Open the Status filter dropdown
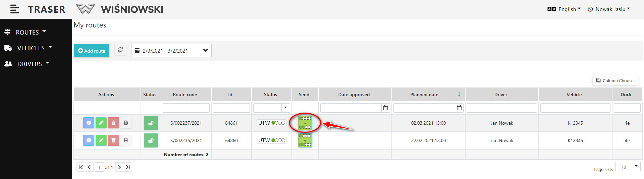The height and width of the screenshot is (179, 644). point(285,108)
